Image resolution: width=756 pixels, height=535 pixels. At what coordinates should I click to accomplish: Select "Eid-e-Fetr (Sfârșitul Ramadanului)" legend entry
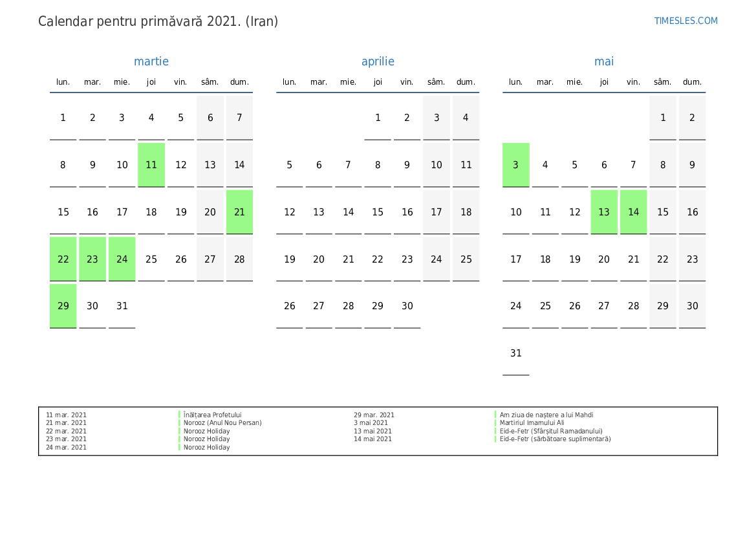tap(551, 431)
